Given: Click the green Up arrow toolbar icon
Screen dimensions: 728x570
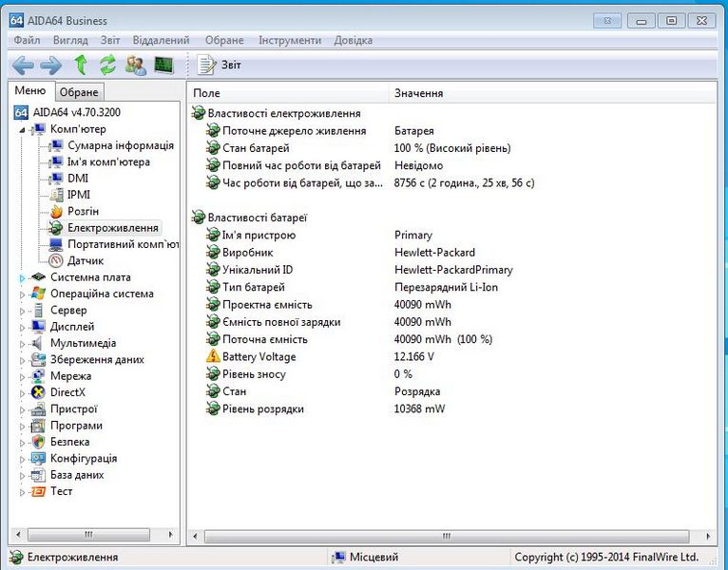Looking at the screenshot, I should pyautogui.click(x=81, y=65).
